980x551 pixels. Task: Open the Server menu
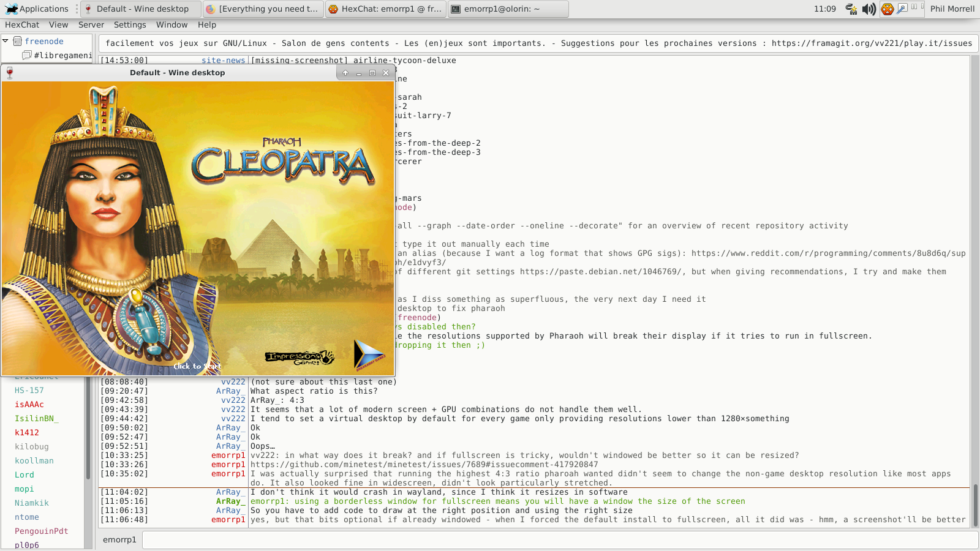91,24
